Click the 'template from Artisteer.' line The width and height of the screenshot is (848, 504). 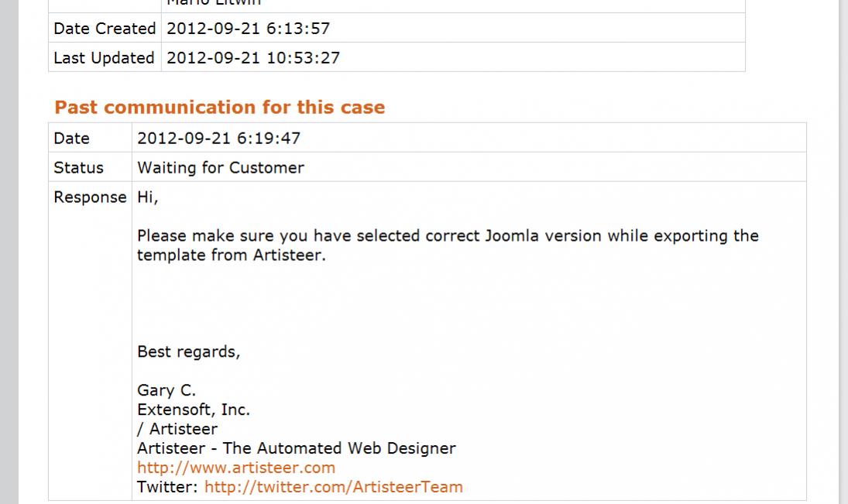(232, 255)
